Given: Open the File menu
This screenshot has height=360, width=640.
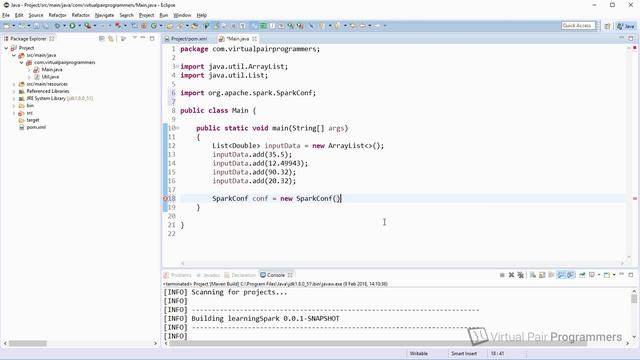Looking at the screenshot, I should pos(6,15).
